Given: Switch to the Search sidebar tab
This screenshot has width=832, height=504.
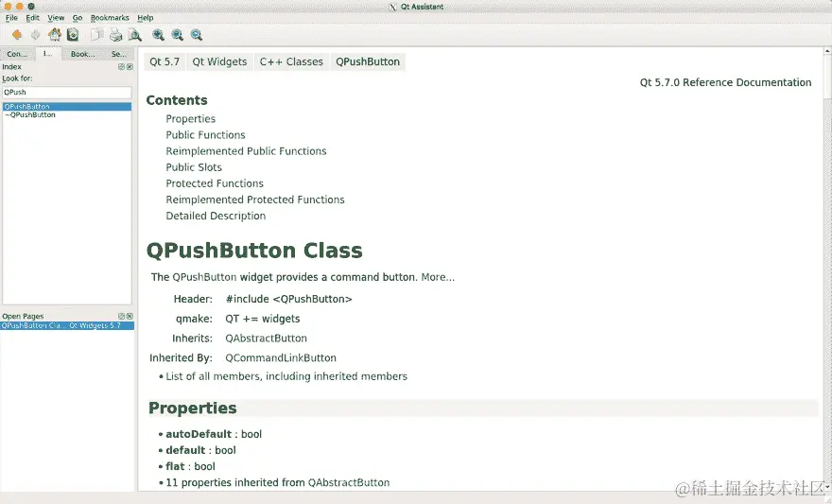Looking at the screenshot, I should point(119,54).
